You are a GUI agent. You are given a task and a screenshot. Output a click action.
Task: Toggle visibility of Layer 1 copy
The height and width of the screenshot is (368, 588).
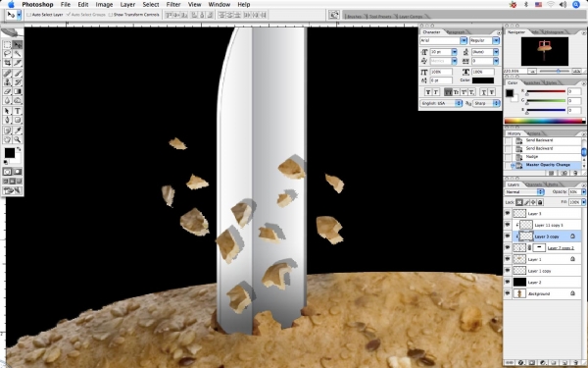click(x=508, y=271)
